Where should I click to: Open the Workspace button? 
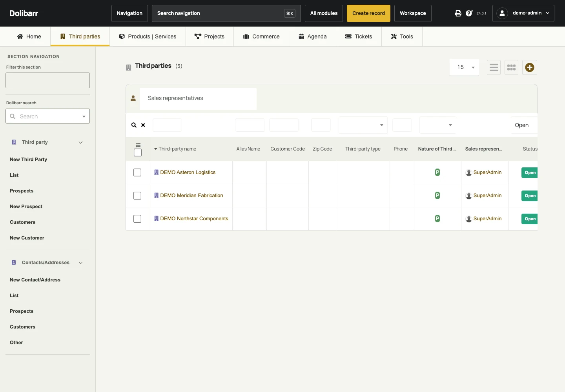413,13
